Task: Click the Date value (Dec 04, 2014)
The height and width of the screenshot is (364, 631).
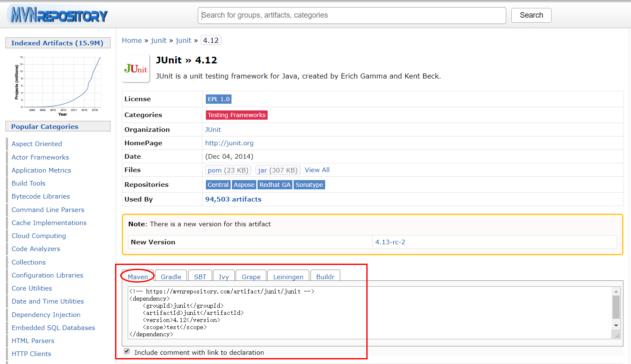Action: 229,157
